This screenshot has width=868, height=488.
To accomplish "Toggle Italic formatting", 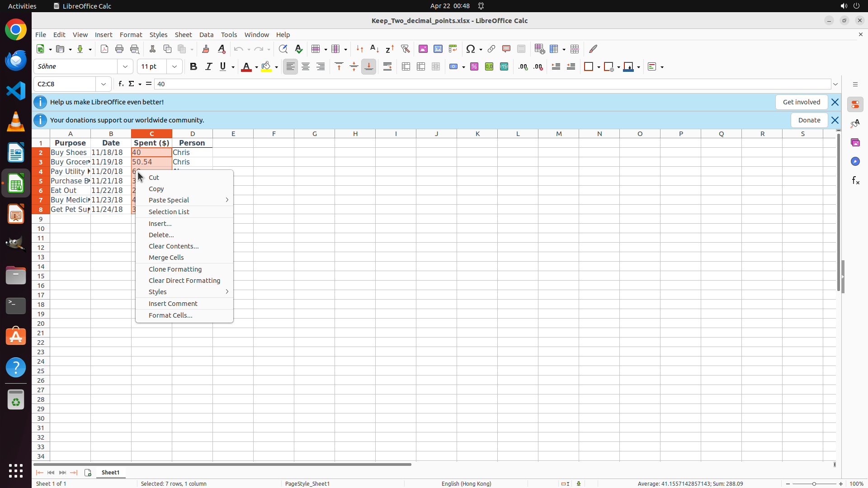I will click(x=208, y=67).
